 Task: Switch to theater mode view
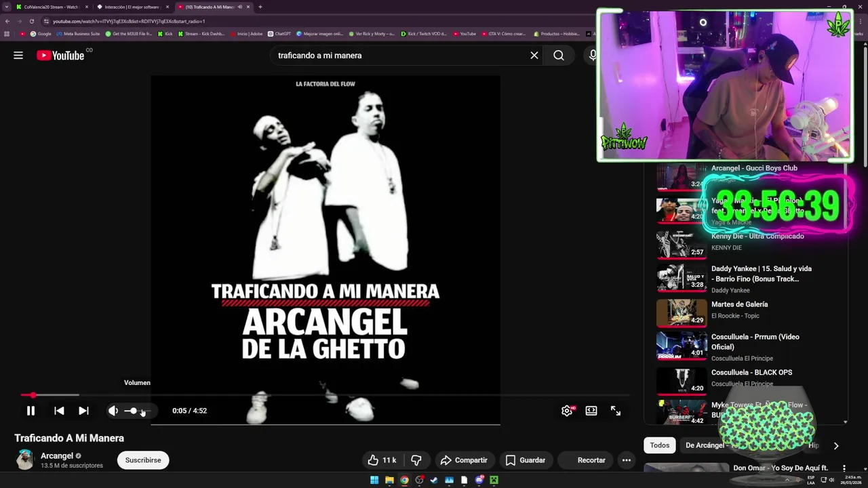coord(591,411)
